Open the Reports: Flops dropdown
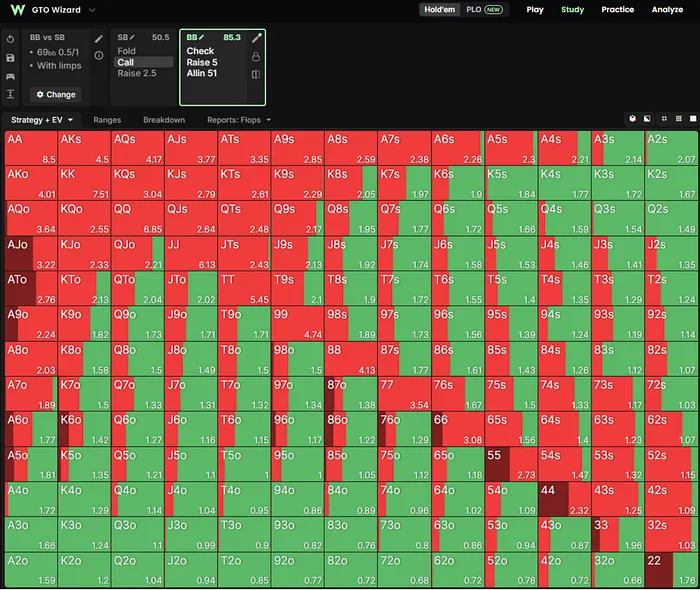 [239, 120]
